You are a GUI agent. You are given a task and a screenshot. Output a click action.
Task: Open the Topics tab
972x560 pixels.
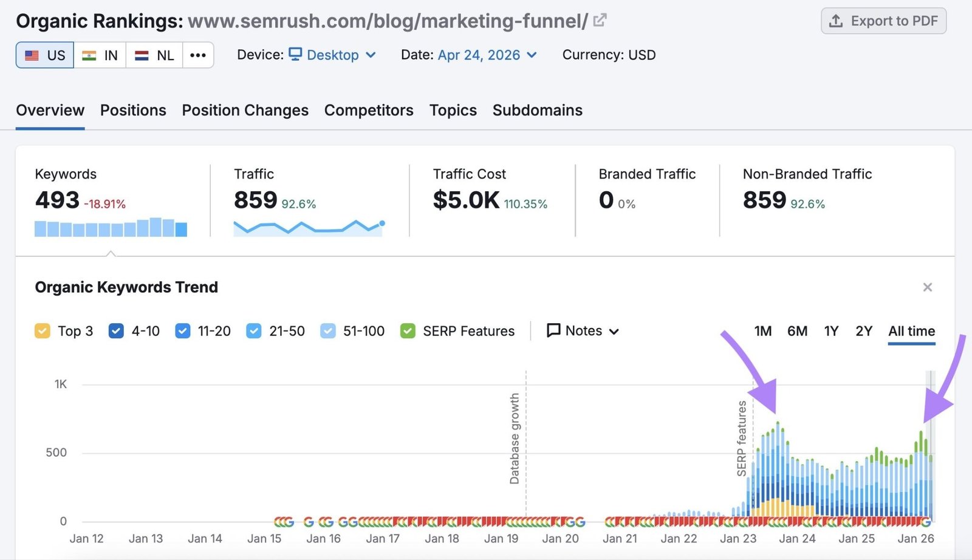(453, 110)
